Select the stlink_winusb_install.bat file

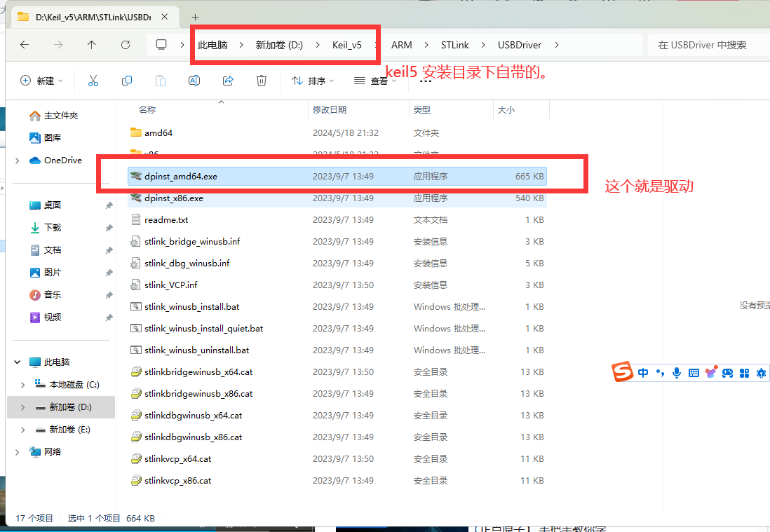tap(337, 307)
